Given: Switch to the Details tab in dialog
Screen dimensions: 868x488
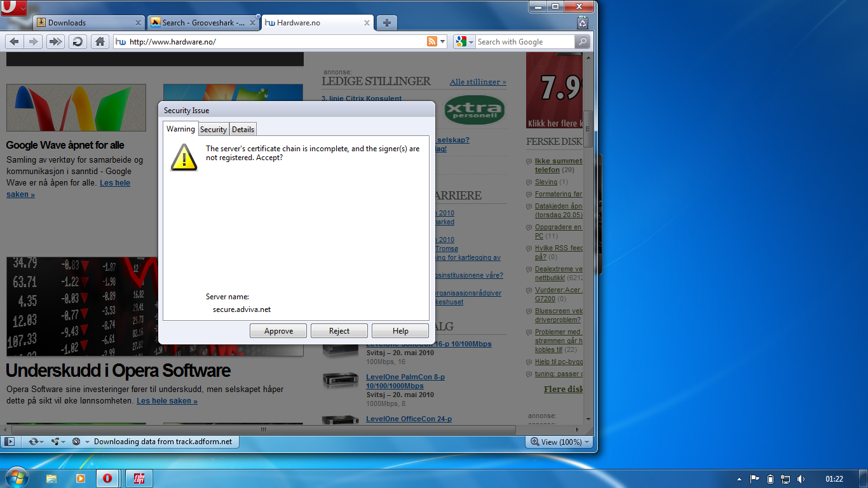Looking at the screenshot, I should point(243,129).
